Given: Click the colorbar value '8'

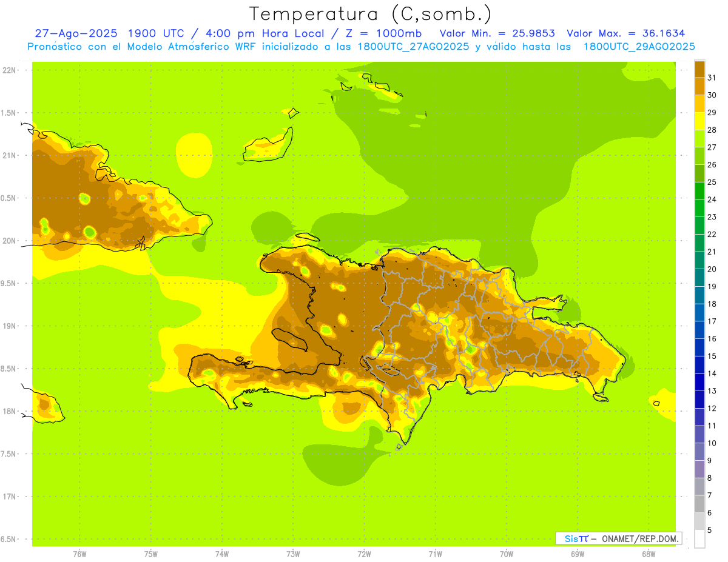Looking at the screenshot, I should pos(710,478).
